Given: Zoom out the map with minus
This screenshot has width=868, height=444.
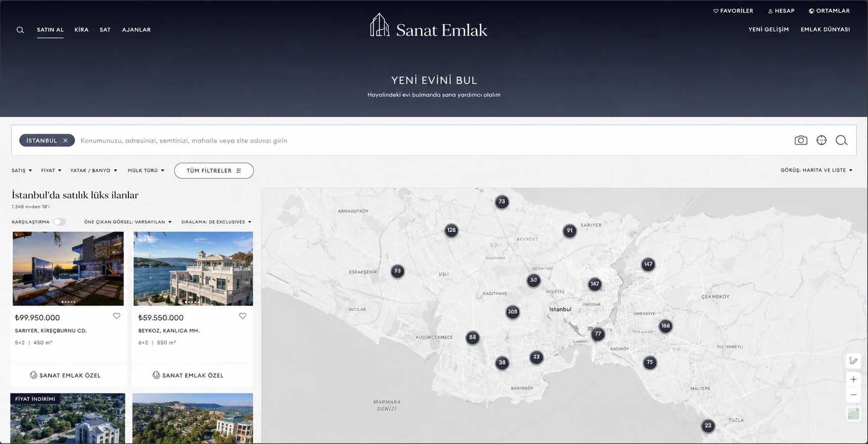Looking at the screenshot, I should point(854,395).
